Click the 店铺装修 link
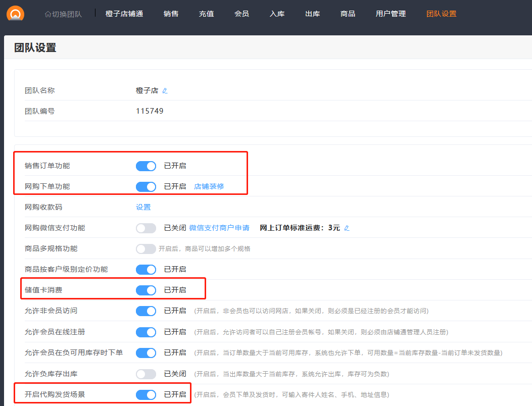532x406 pixels. (x=209, y=187)
